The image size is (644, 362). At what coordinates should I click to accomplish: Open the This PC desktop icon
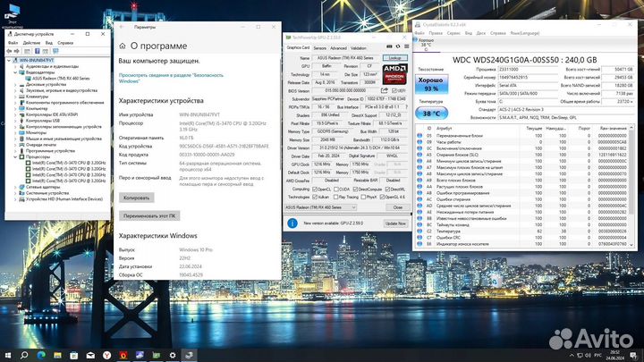pos(13,16)
